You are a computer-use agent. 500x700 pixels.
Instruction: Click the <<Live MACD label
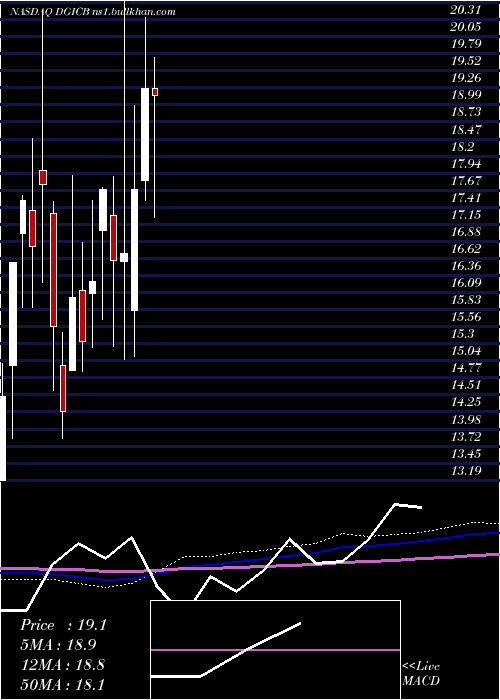click(x=421, y=673)
